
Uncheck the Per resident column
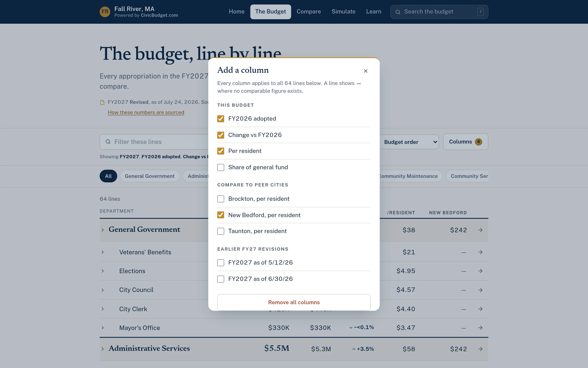pos(221,151)
